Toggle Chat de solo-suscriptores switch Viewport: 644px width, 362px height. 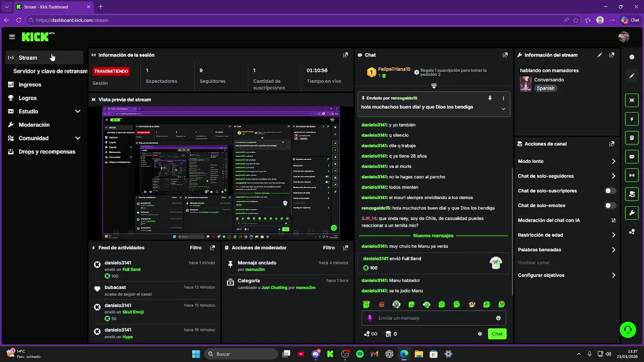(x=610, y=191)
